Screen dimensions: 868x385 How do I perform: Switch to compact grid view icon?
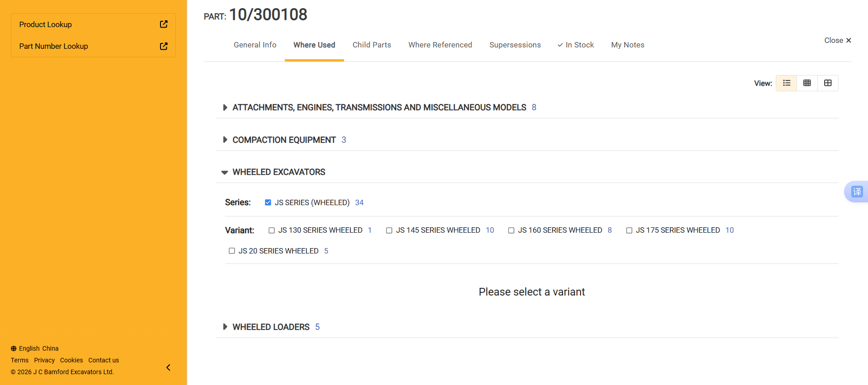pyautogui.click(x=807, y=83)
